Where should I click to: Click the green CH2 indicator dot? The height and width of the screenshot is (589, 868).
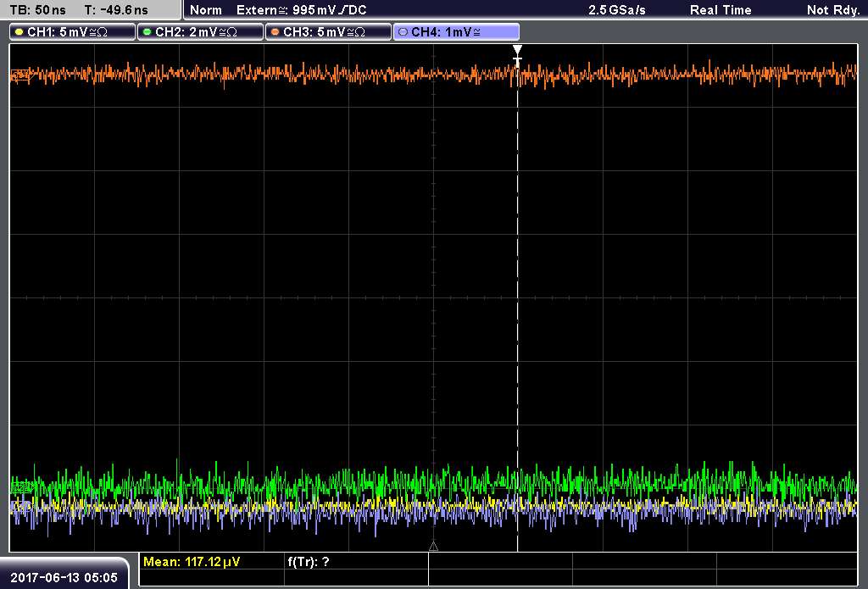(147, 32)
